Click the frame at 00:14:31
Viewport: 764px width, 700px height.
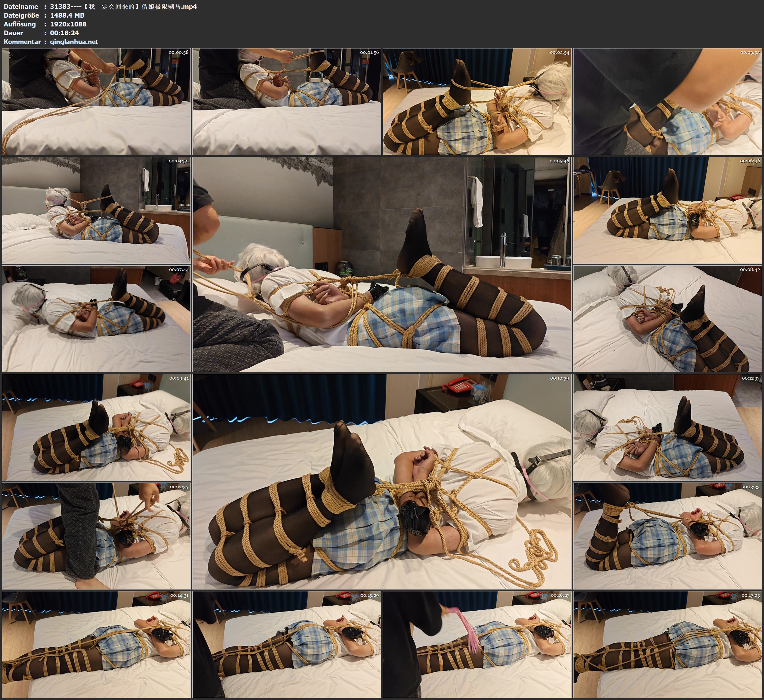[x=96, y=645]
